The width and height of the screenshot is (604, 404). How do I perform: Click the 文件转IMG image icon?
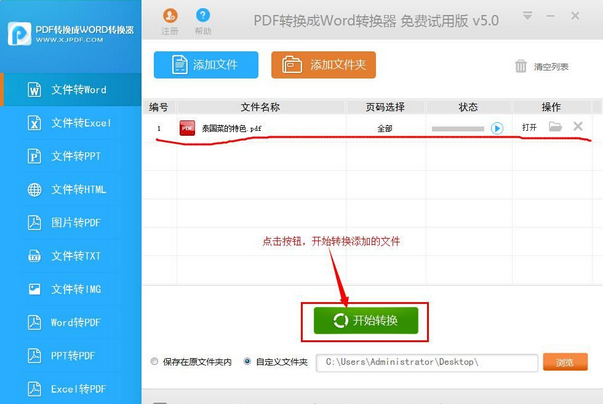pyautogui.click(x=34, y=289)
